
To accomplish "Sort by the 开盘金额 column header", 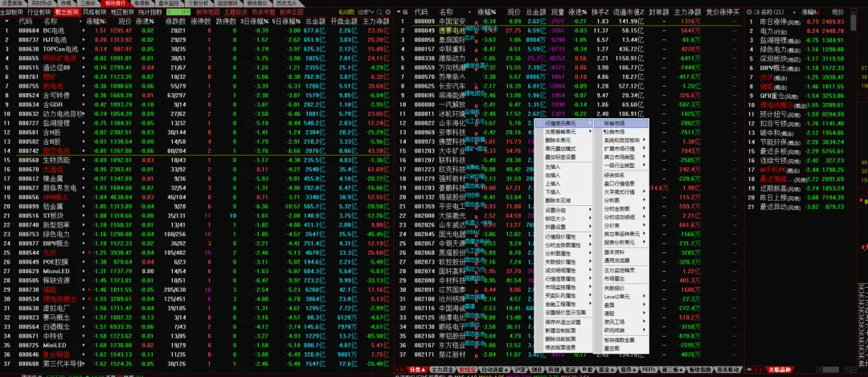I will (x=343, y=20).
